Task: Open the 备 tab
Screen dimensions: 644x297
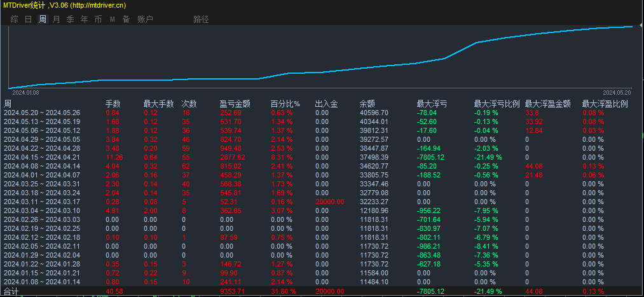Action: 126,19
